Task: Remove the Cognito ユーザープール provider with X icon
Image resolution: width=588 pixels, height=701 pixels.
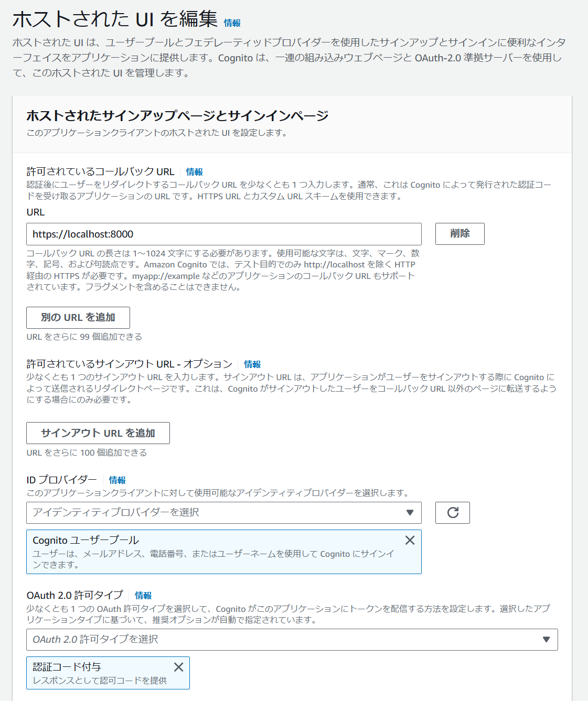Action: point(410,540)
